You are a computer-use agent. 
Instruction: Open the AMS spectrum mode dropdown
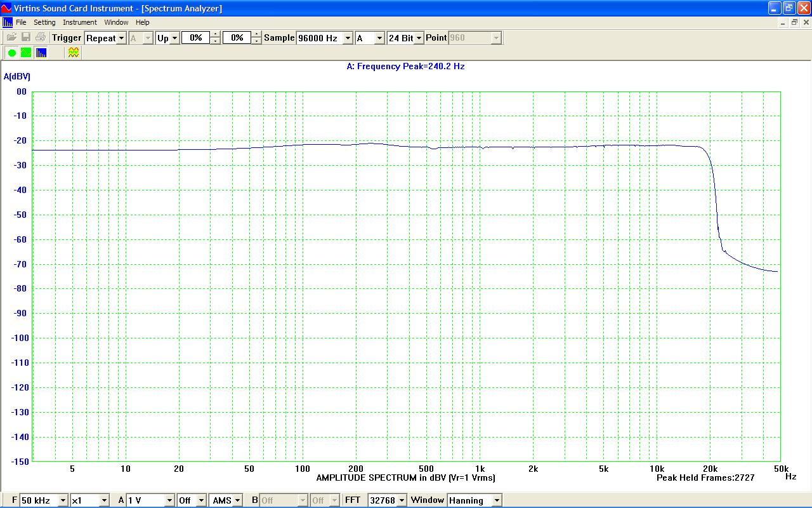[x=226, y=500]
